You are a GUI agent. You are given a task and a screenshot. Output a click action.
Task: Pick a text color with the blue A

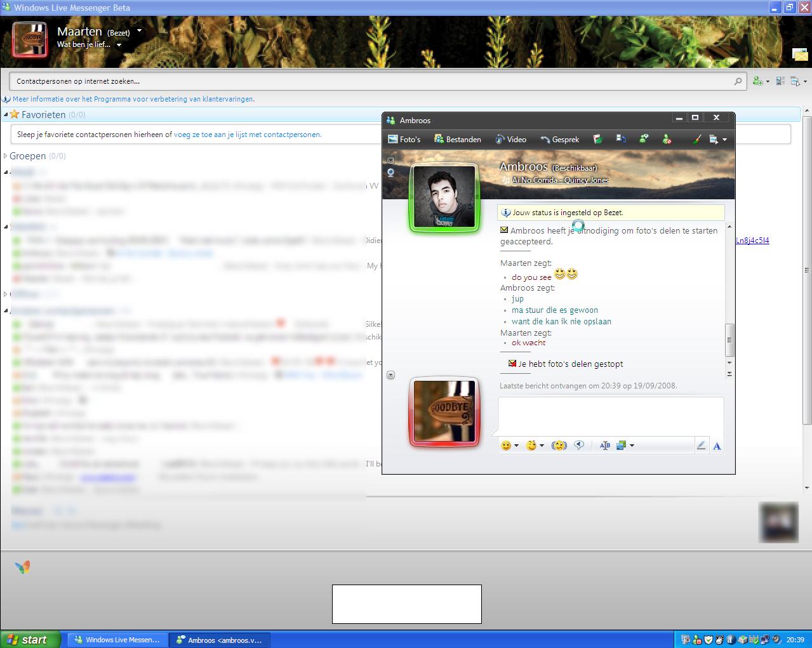coord(717,445)
